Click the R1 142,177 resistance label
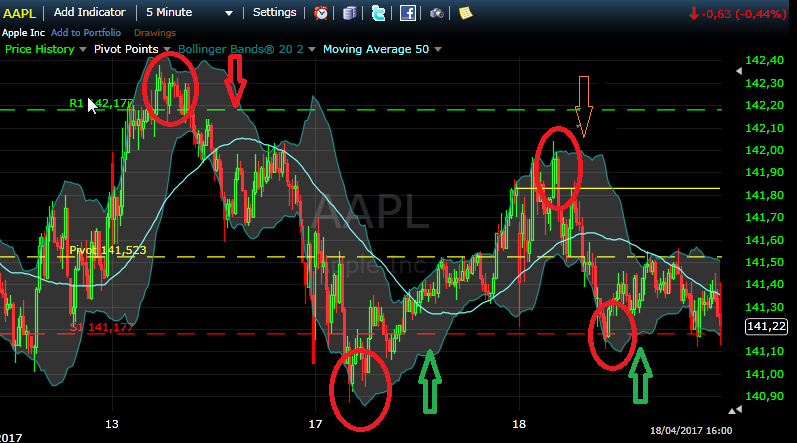The width and height of the screenshot is (797, 443). [x=101, y=104]
